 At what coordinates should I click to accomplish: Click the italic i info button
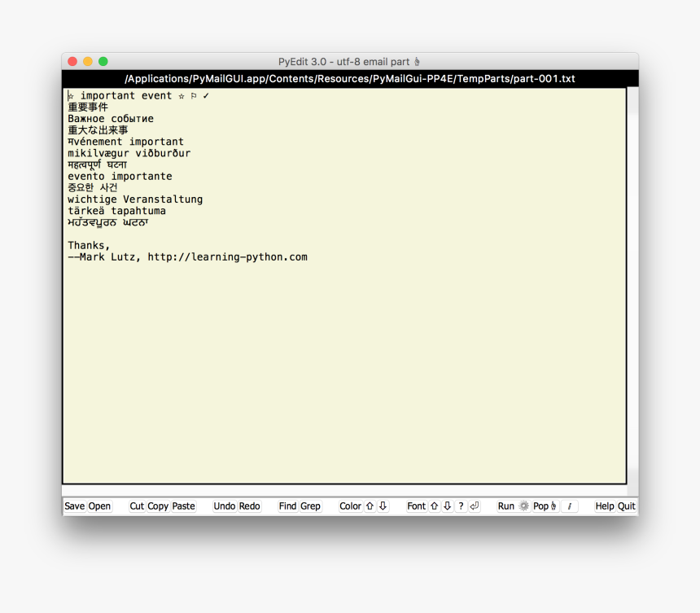[570, 506]
